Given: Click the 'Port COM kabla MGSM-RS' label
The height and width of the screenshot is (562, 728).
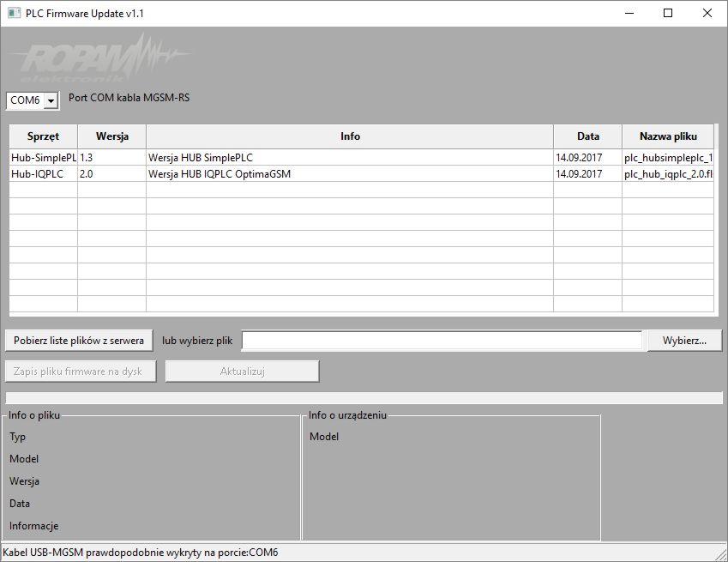Looking at the screenshot, I should (129, 98).
